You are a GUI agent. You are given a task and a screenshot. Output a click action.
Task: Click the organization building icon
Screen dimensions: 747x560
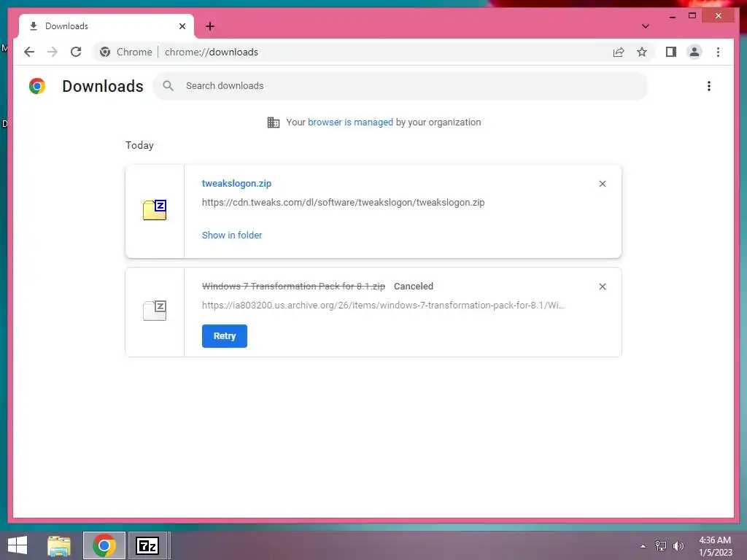pos(274,122)
